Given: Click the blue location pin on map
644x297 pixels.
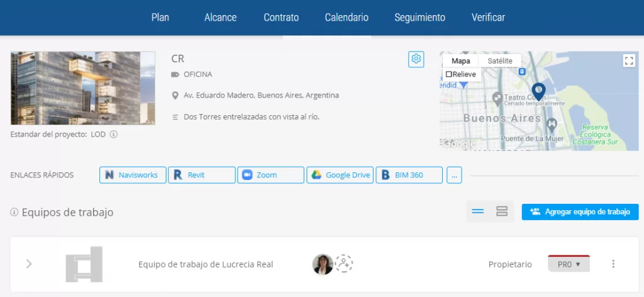Looking at the screenshot, I should pos(538,91).
